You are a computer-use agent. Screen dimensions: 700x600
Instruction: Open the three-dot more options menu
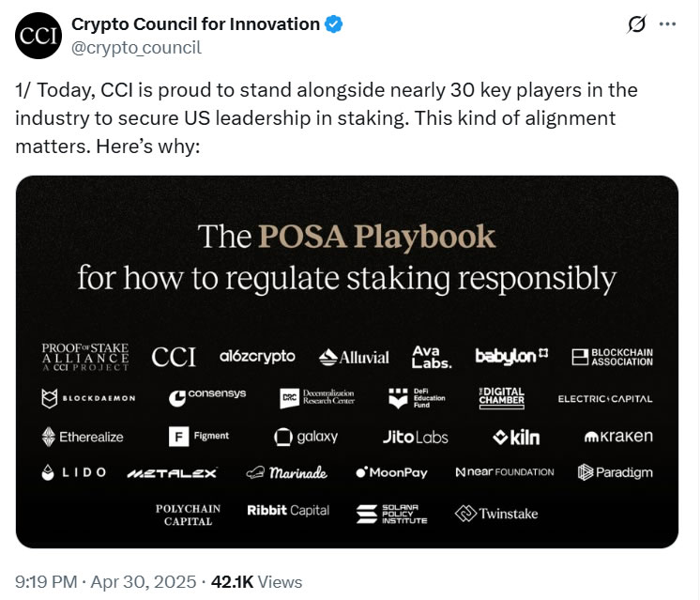[x=667, y=25]
